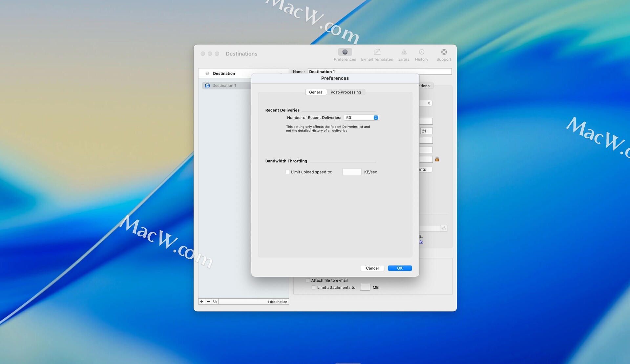Image resolution: width=630 pixels, height=364 pixels.
Task: Click the Cancel button
Action: 372,268
